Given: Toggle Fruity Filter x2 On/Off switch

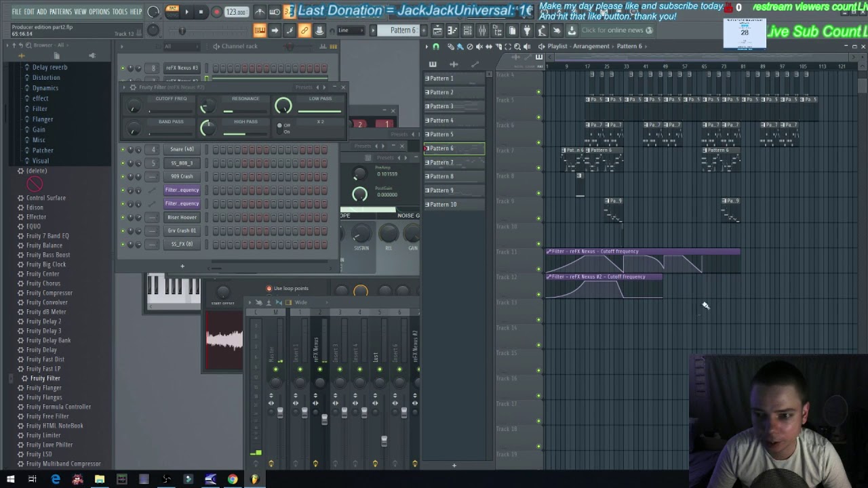Looking at the screenshot, I should 279,129.
